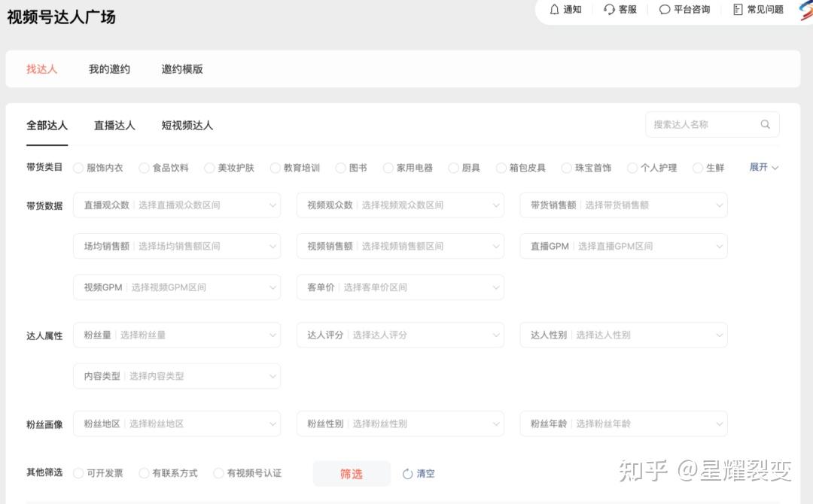The width and height of the screenshot is (813, 504).
Task: Click the 常见问题 document icon
Action: click(738, 9)
